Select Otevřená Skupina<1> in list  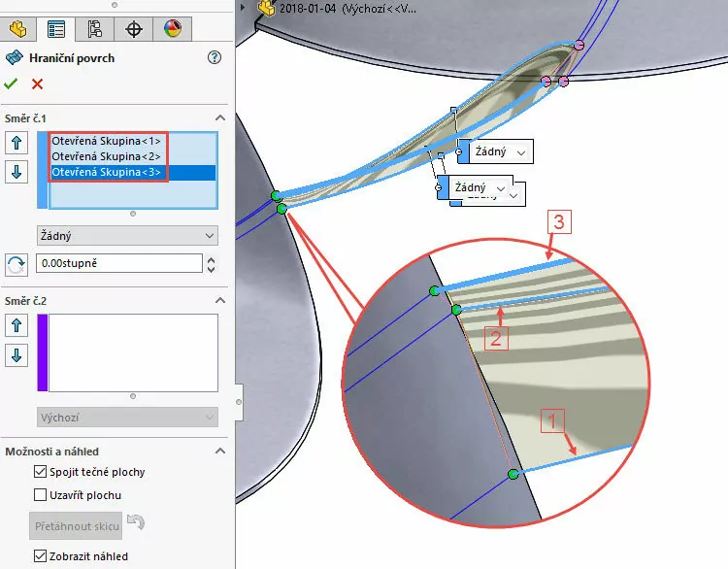pyautogui.click(x=107, y=141)
